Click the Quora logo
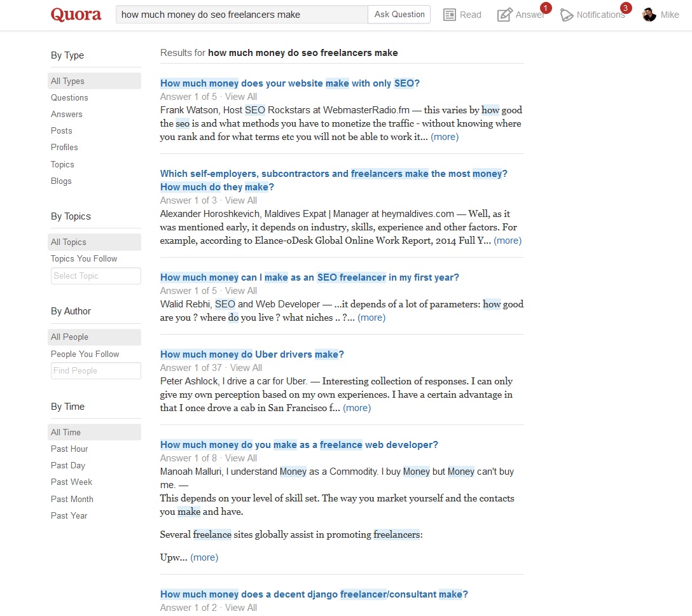The image size is (692, 616). pos(76,15)
